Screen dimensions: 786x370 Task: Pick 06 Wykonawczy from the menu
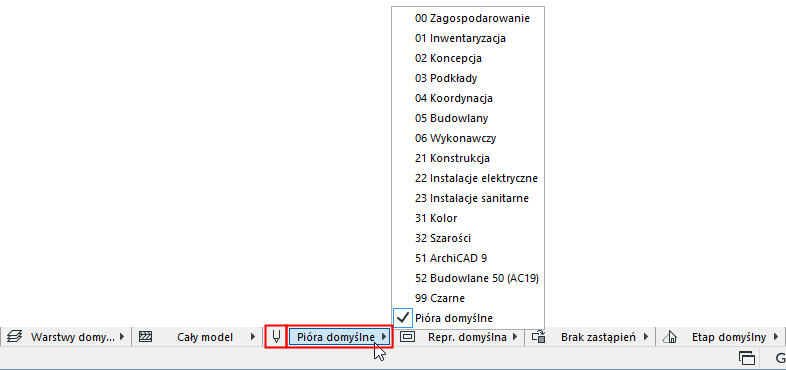pyautogui.click(x=468, y=138)
